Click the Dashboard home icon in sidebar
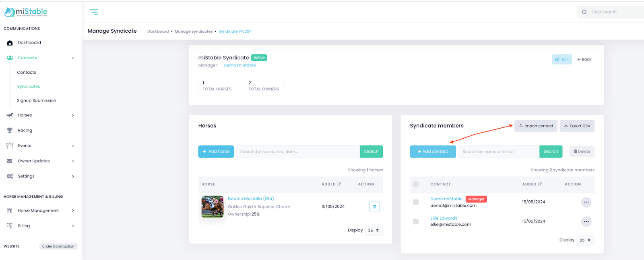Screen dimensions: 644x260 tap(10, 43)
